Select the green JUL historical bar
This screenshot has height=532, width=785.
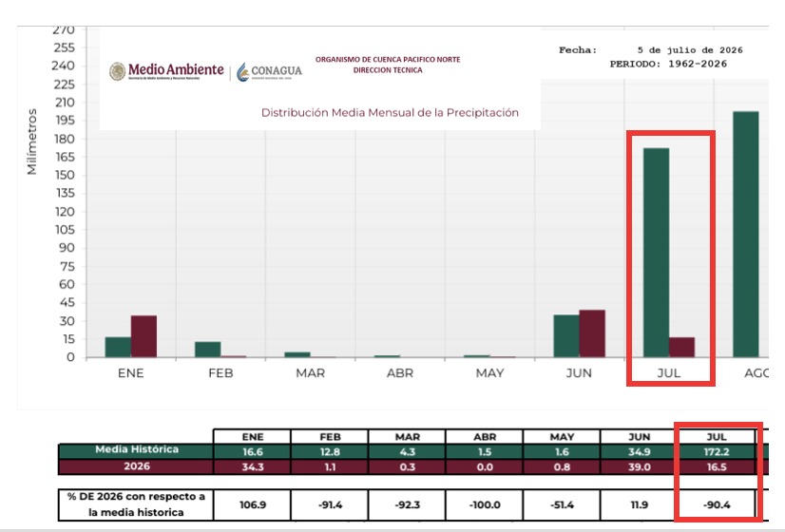pyautogui.click(x=656, y=253)
